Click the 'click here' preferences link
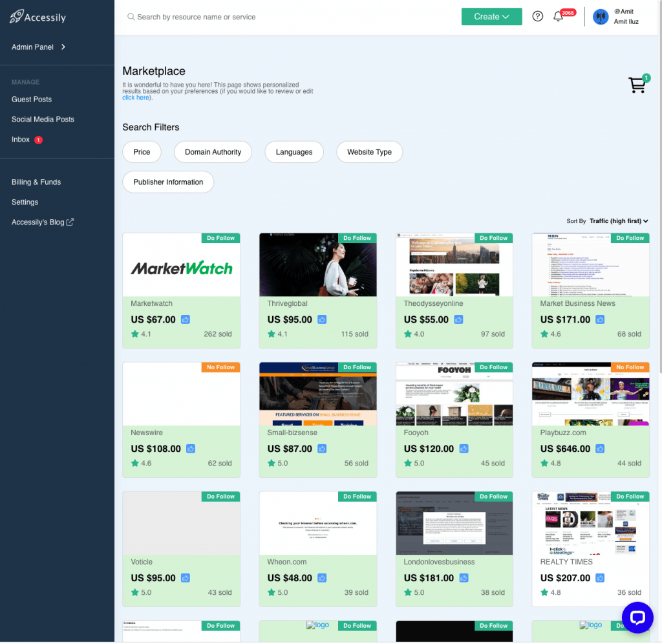662x644 pixels. click(x=135, y=98)
